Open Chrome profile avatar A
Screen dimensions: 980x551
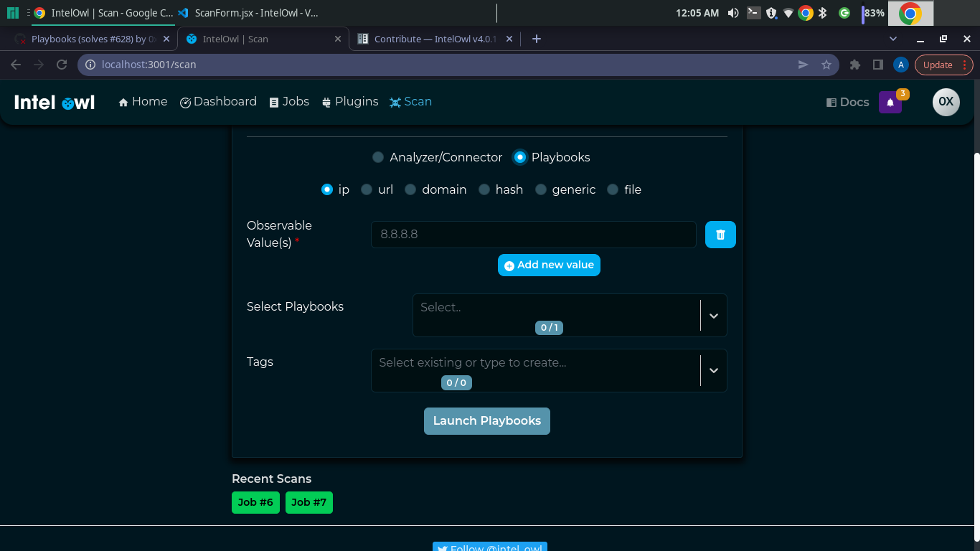pos(901,65)
